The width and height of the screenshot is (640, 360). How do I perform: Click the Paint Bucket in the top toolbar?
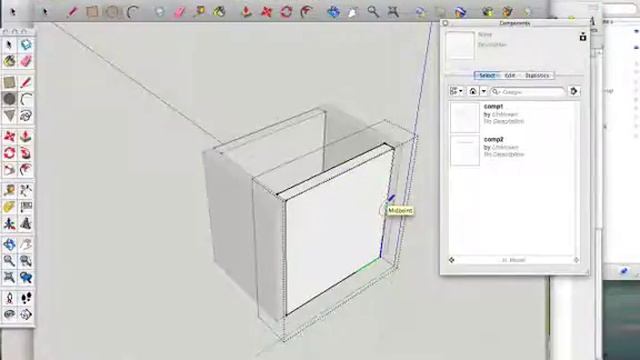pyautogui.click(x=220, y=12)
